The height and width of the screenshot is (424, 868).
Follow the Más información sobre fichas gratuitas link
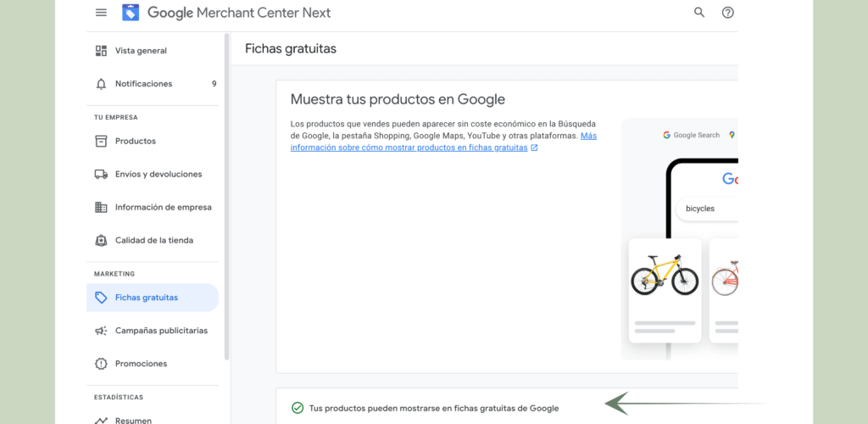coord(409,148)
